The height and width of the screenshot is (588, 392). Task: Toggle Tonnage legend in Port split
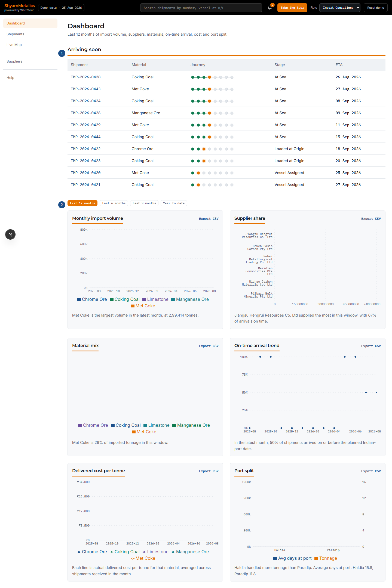click(326, 558)
